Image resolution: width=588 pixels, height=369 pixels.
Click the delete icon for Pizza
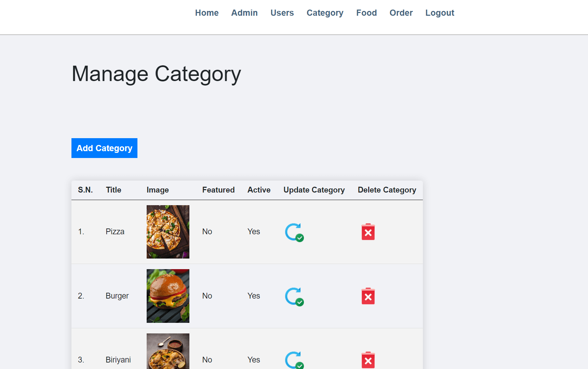point(368,232)
